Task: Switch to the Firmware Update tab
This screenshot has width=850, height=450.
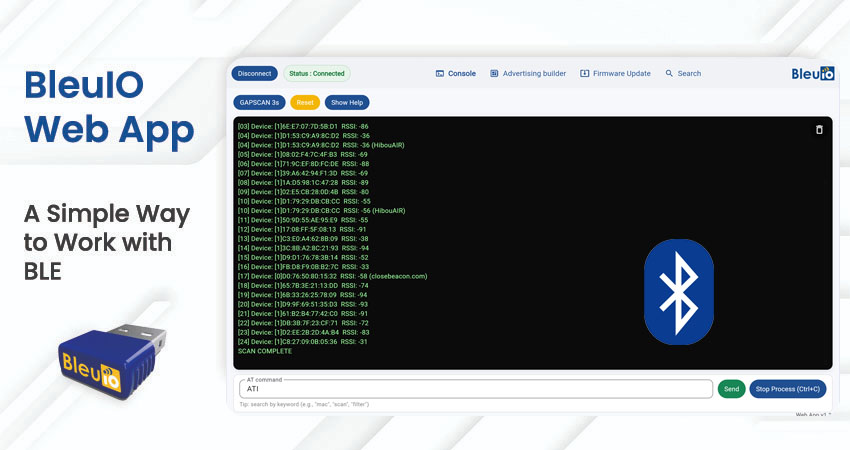Action: [615, 73]
